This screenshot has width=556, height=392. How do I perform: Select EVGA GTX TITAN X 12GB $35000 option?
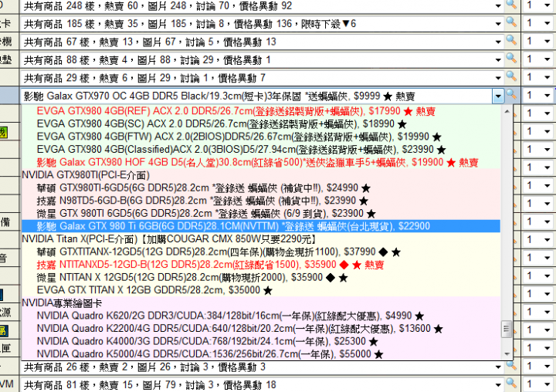click(261, 290)
